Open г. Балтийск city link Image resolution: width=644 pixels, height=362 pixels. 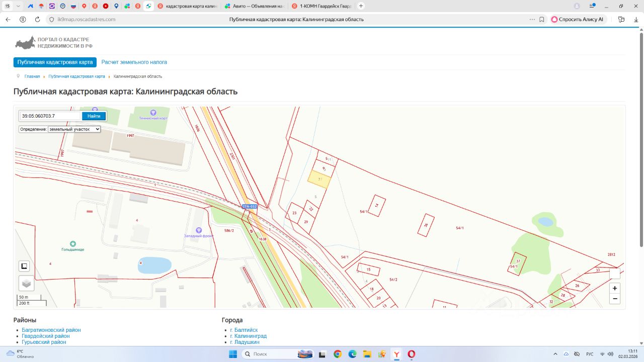coord(244,330)
